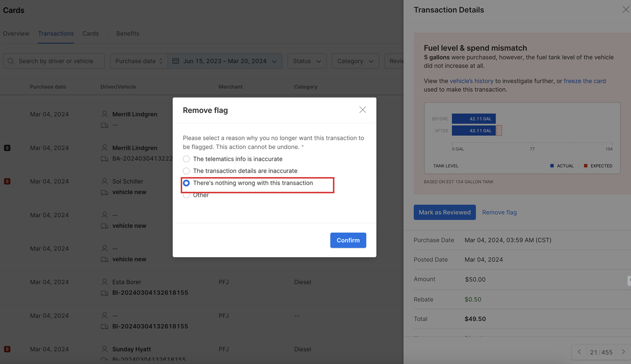Confirm the flag removal
Screen dimensions: 631x364
[348, 240]
